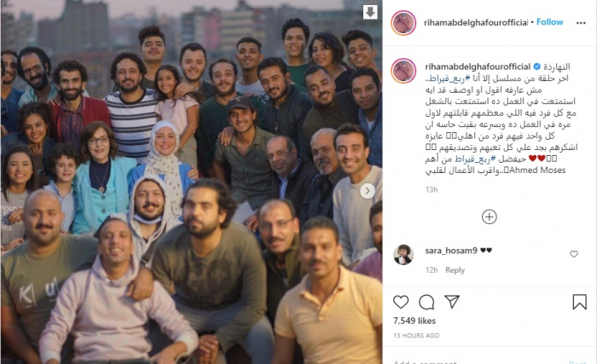Save the post with the bookmark icon
Screen dimensions: 597x364
point(579,302)
